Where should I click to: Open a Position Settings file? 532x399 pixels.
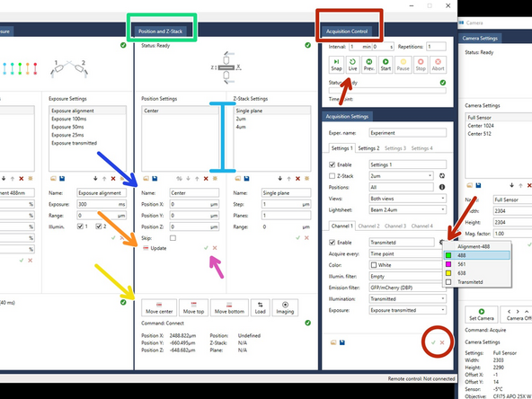click(x=146, y=179)
